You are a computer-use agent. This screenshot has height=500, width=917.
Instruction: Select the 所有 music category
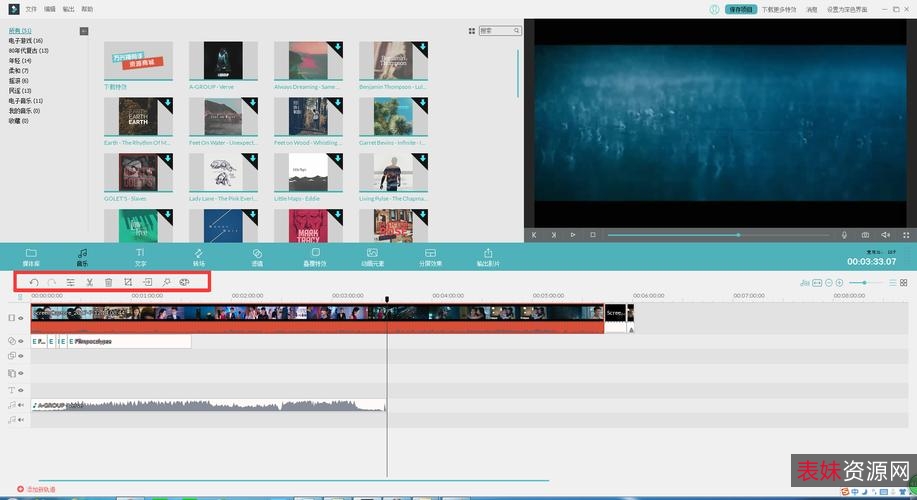pos(20,31)
